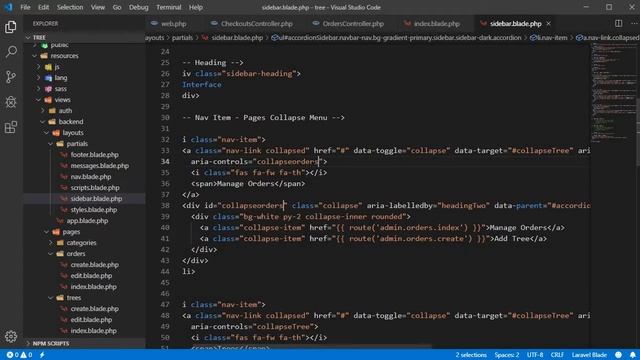Open nav.blade.php file
Screen dimensions: 640x360
click(x=91, y=177)
